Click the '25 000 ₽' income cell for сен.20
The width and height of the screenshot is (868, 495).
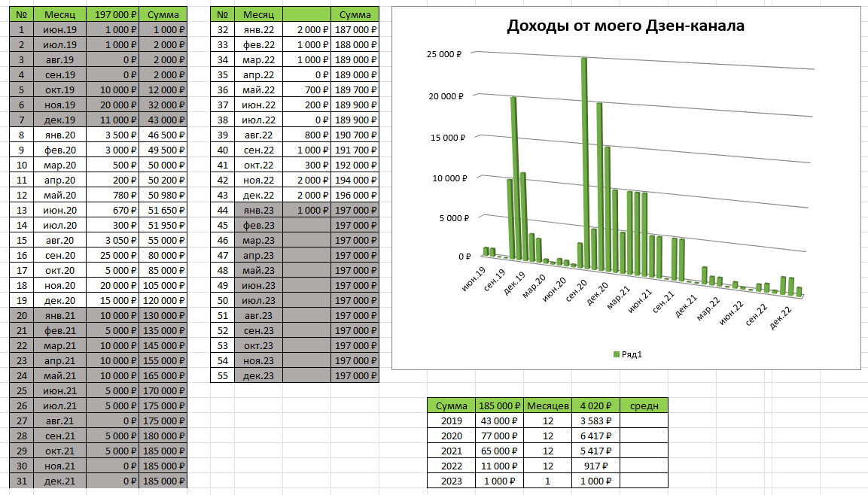[x=112, y=256]
